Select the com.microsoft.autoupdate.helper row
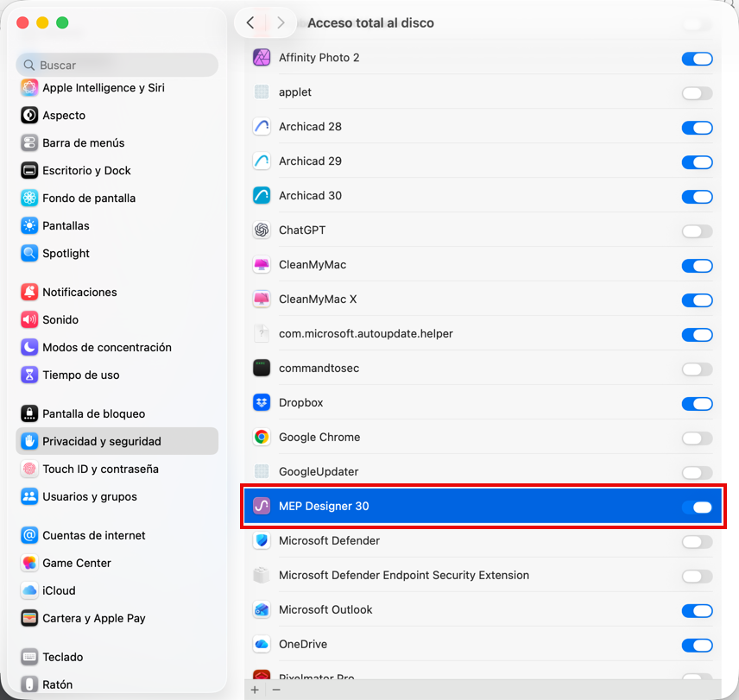 point(483,333)
